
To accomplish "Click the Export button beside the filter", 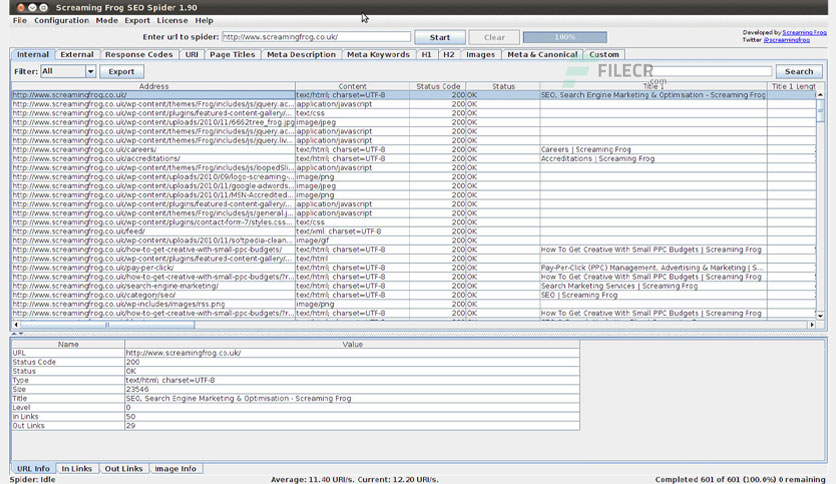I will tap(122, 71).
